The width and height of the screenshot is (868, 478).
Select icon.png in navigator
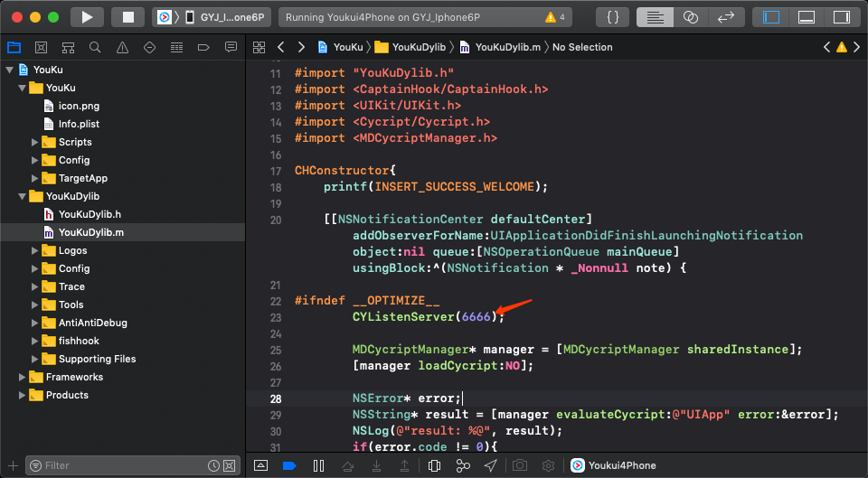pyautogui.click(x=80, y=106)
